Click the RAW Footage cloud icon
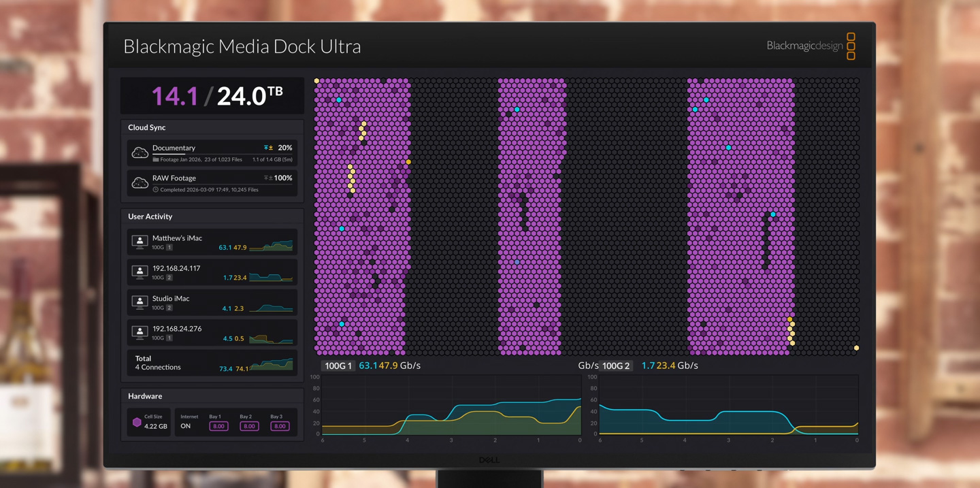 [140, 183]
